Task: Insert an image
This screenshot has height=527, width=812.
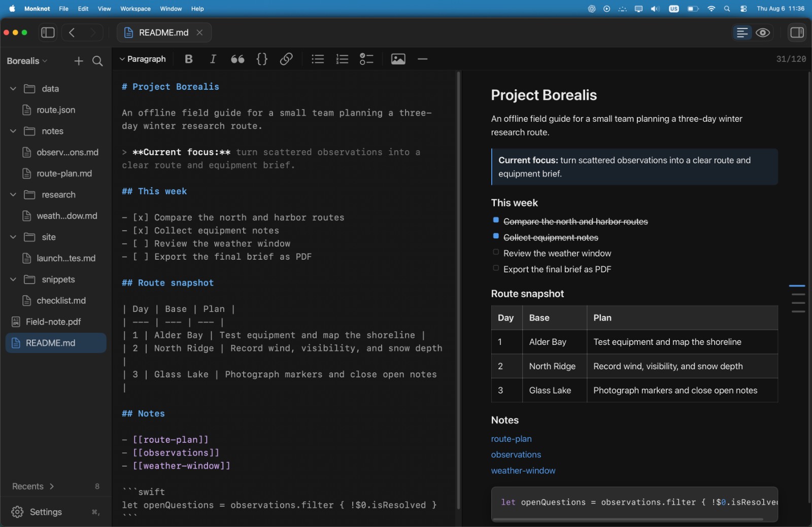Action: [398, 59]
